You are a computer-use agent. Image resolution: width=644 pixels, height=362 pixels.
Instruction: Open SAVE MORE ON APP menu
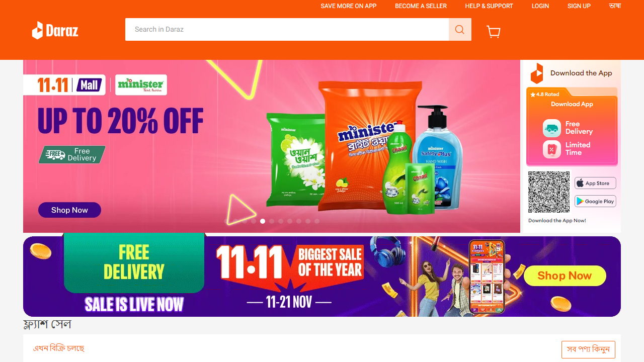(349, 6)
